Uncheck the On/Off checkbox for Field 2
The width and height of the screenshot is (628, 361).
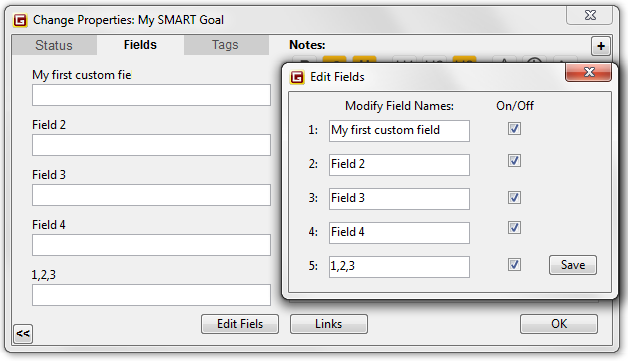[x=514, y=161]
